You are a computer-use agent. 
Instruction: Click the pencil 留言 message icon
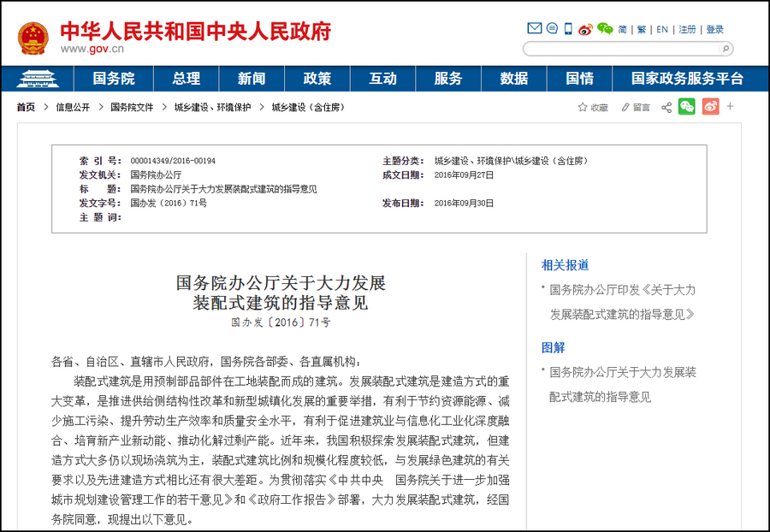click(x=625, y=107)
